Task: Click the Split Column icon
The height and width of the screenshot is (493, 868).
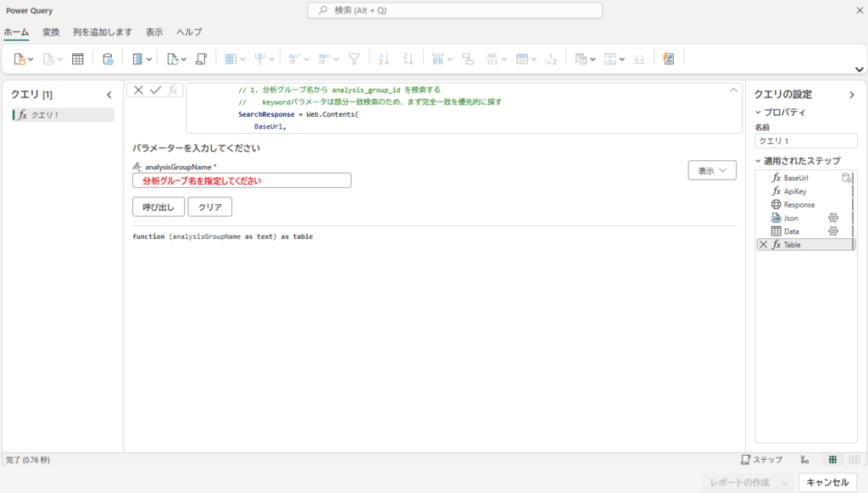Action: (438, 58)
